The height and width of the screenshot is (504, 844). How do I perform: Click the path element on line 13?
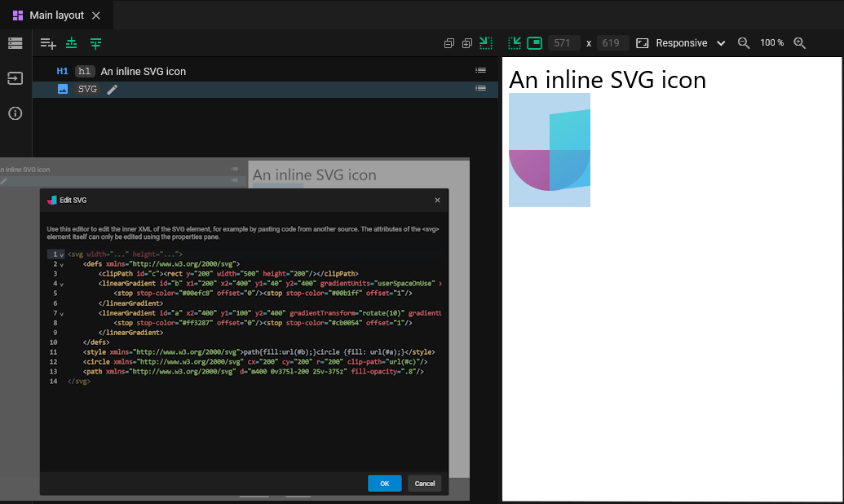pos(253,372)
